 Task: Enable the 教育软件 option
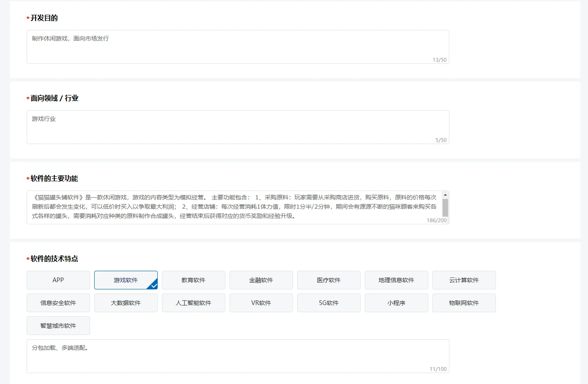193,280
